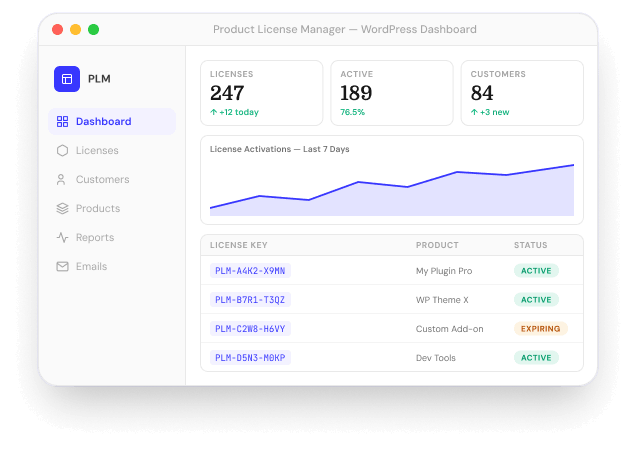Click the Customers person icon
The height and width of the screenshot is (449, 636).
(61, 179)
